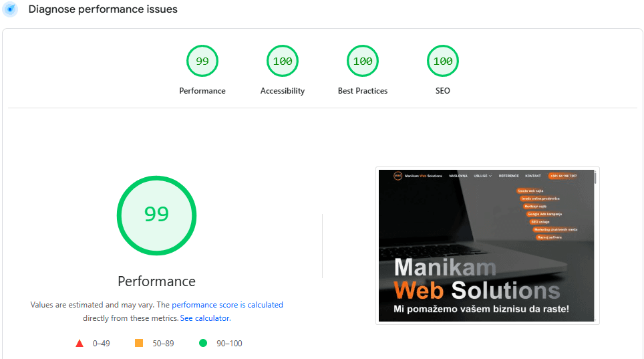Click the large 'Performance' title below gauge
Screen dimensions: 644x359
(x=156, y=281)
